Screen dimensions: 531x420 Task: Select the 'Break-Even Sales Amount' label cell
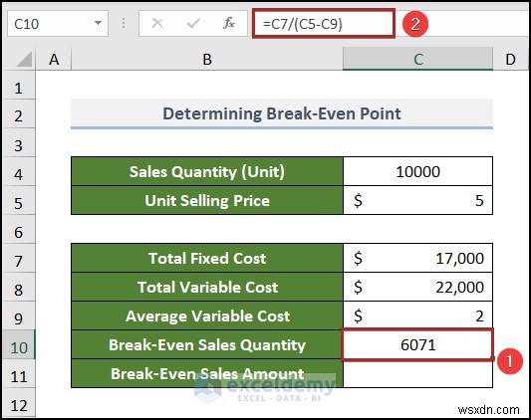point(207,373)
